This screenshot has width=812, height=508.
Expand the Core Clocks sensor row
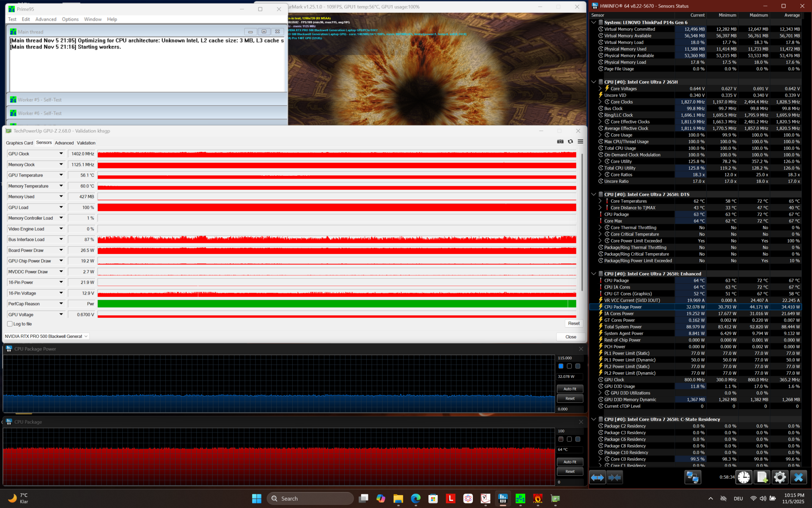coord(600,102)
